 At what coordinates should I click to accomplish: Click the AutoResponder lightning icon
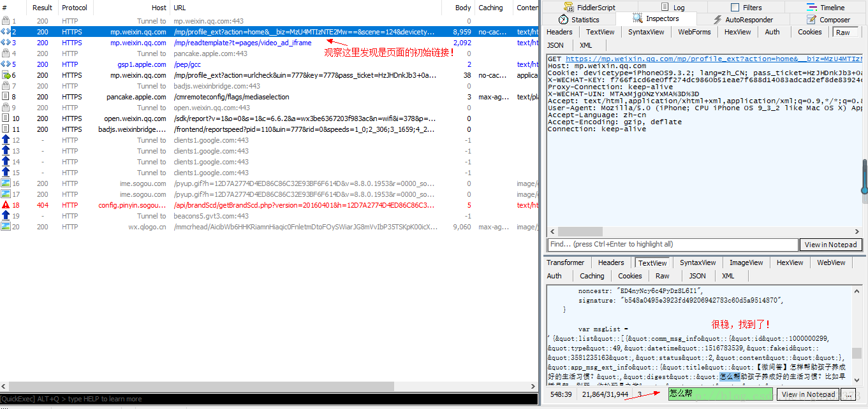pos(717,20)
